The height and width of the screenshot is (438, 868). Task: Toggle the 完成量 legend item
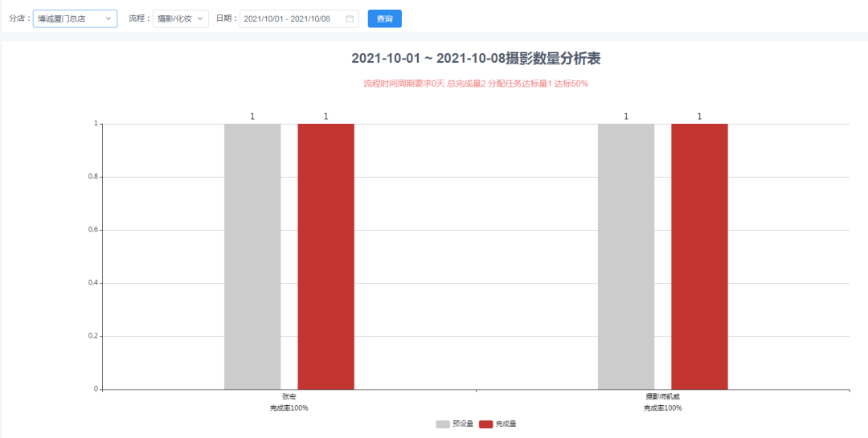click(497, 424)
